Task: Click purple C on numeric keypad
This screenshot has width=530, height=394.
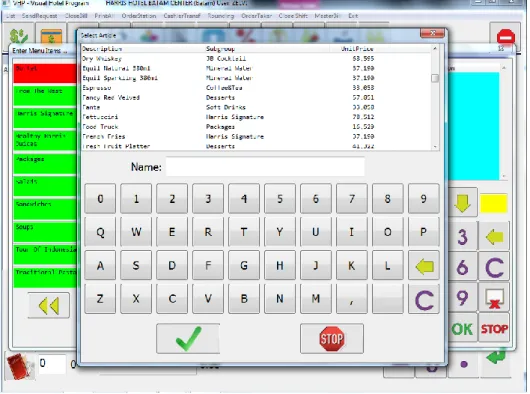Action: 494,268
